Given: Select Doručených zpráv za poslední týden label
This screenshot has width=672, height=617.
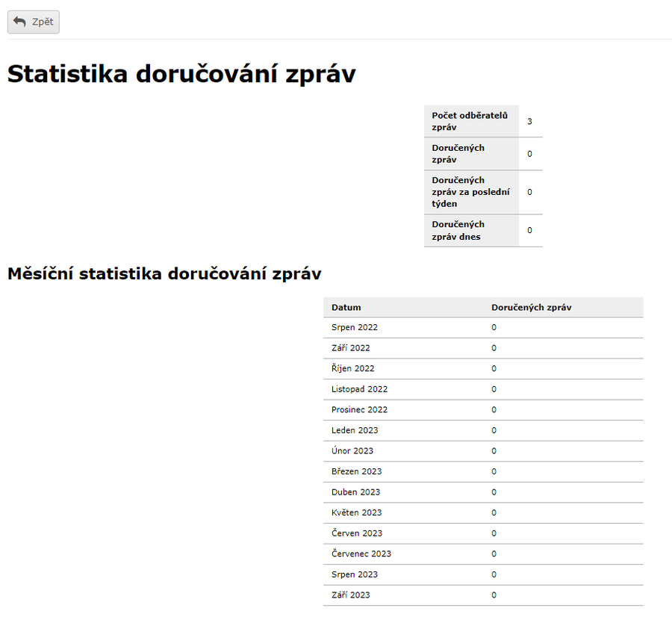Looking at the screenshot, I should (x=470, y=192).
